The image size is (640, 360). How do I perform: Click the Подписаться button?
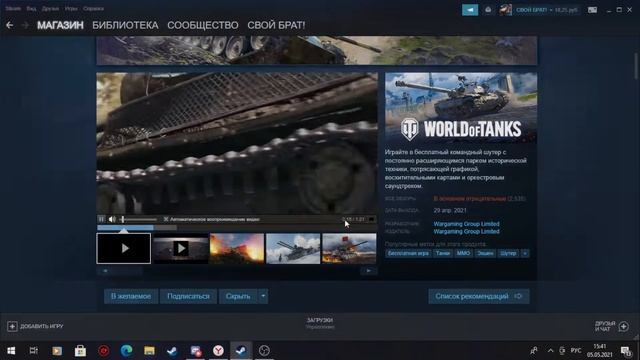coord(188,296)
